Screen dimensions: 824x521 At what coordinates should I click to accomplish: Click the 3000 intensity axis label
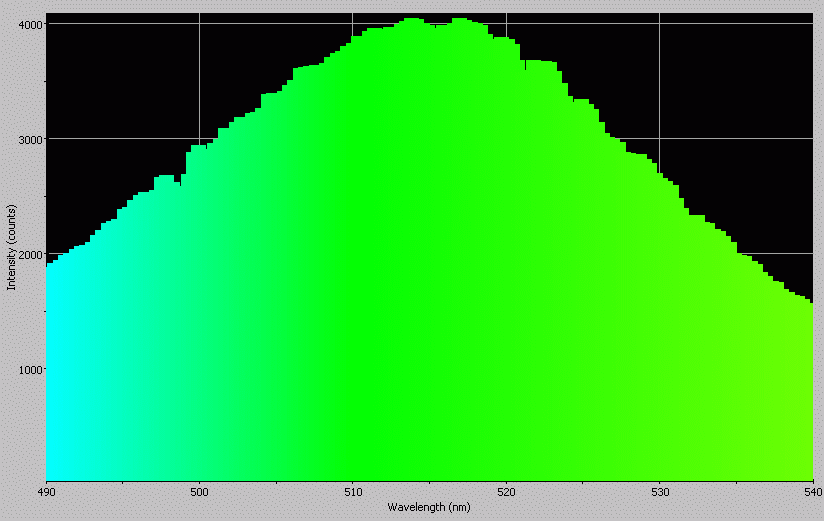(32, 139)
